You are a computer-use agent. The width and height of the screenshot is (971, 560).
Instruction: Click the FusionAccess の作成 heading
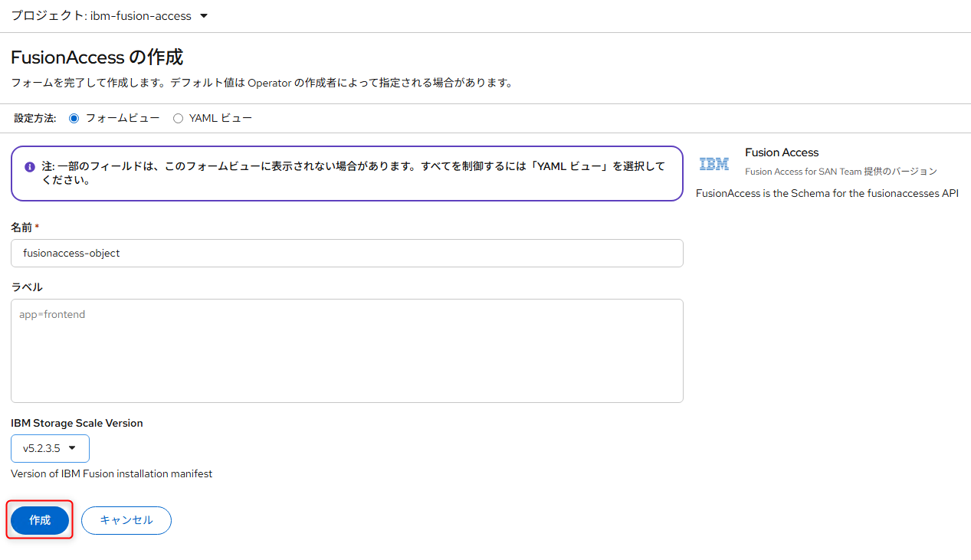coord(97,57)
